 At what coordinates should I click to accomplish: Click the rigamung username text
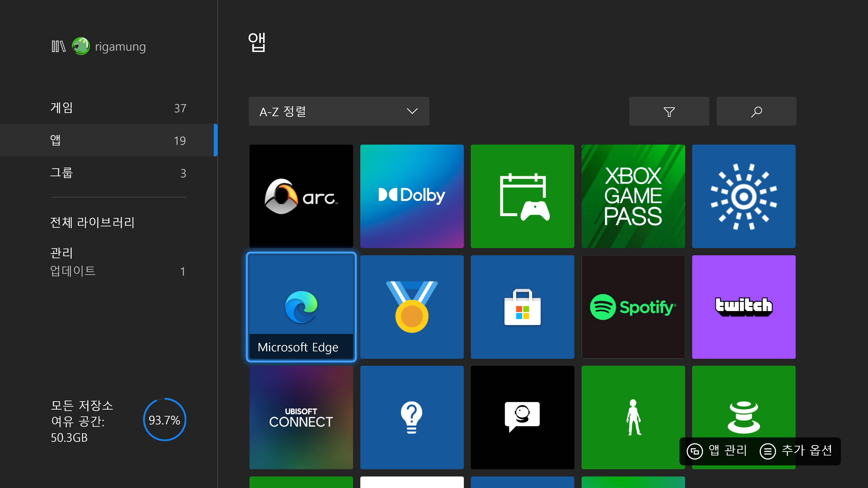click(x=120, y=47)
